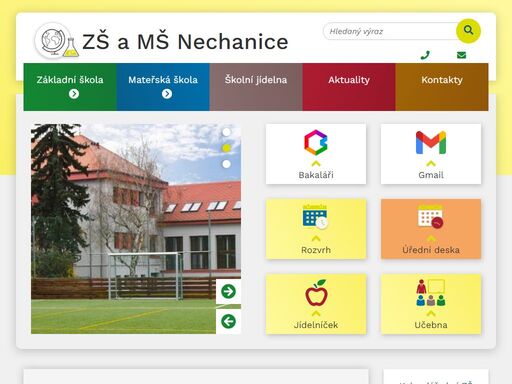Select the third slideshow dot
This screenshot has height=384, width=512.
point(226,164)
